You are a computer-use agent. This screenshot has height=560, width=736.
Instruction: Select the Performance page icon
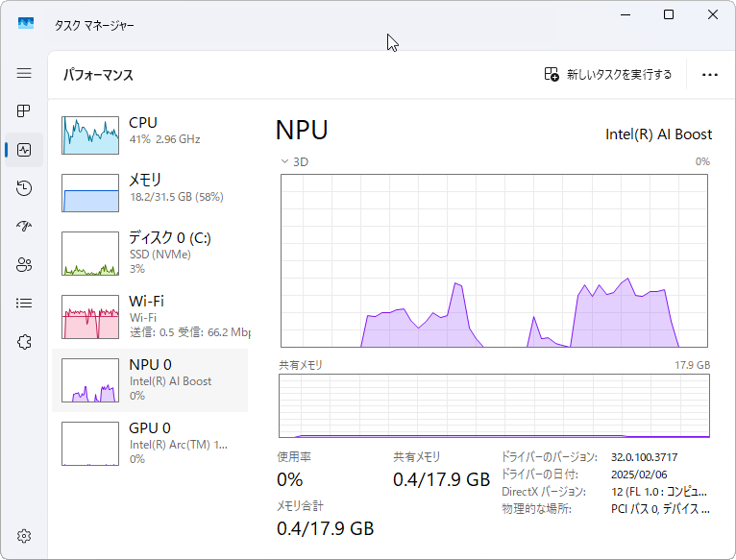(x=24, y=150)
